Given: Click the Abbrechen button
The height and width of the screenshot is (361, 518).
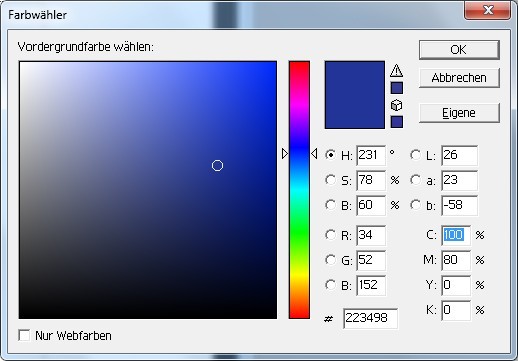Looking at the screenshot, I should pos(459,78).
